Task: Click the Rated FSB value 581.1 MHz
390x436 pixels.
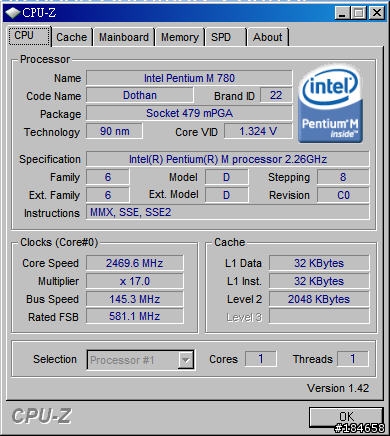Action: click(x=135, y=316)
